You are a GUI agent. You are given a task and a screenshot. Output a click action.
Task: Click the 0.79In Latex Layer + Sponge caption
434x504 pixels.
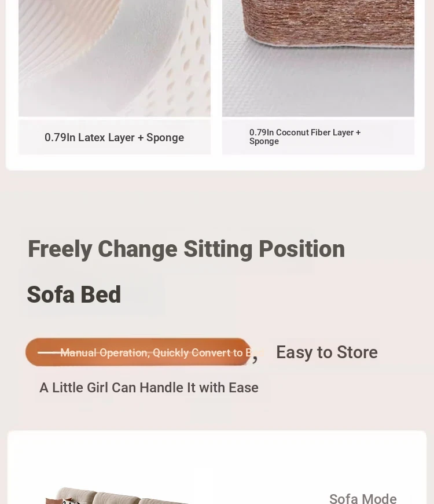114,138
